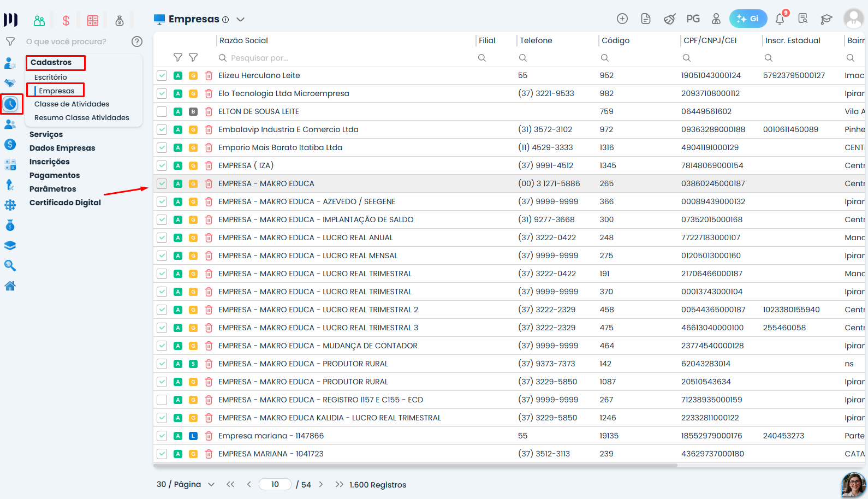
Task: Click the home icon in left sidebar
Action: (10, 286)
